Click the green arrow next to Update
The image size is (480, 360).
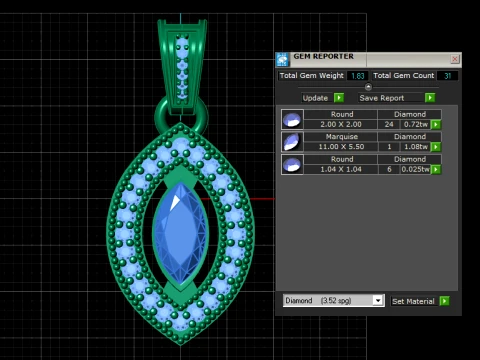[x=339, y=98]
